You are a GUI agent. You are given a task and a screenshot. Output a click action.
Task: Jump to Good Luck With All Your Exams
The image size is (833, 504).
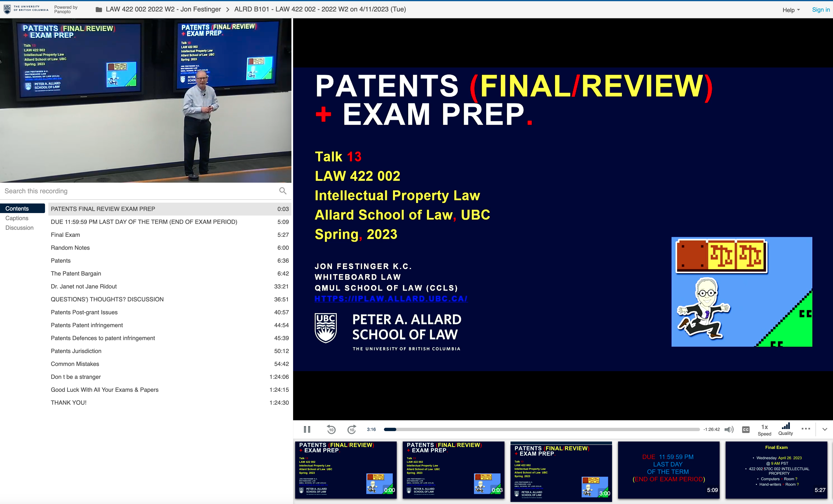pyautogui.click(x=170, y=389)
